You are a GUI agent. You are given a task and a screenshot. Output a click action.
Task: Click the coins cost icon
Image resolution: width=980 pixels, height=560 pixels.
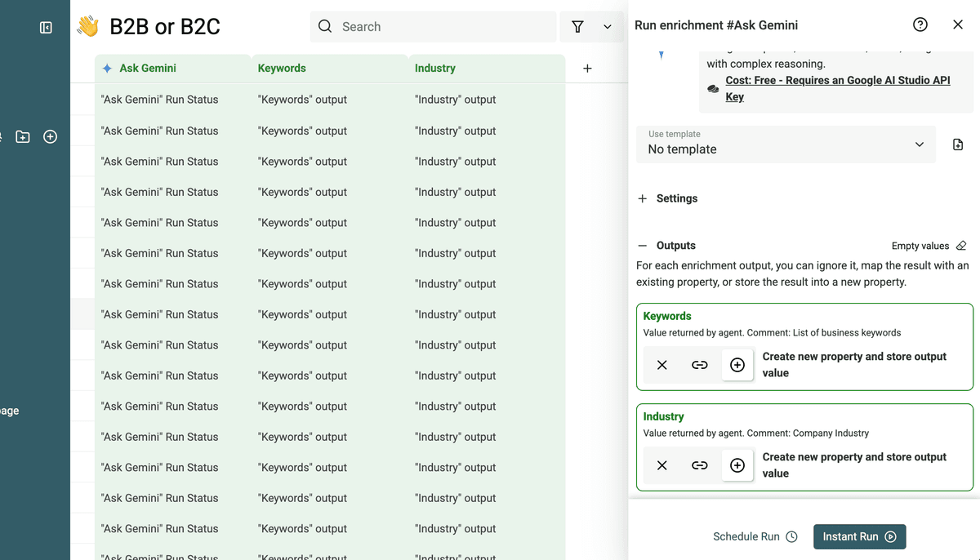(713, 88)
